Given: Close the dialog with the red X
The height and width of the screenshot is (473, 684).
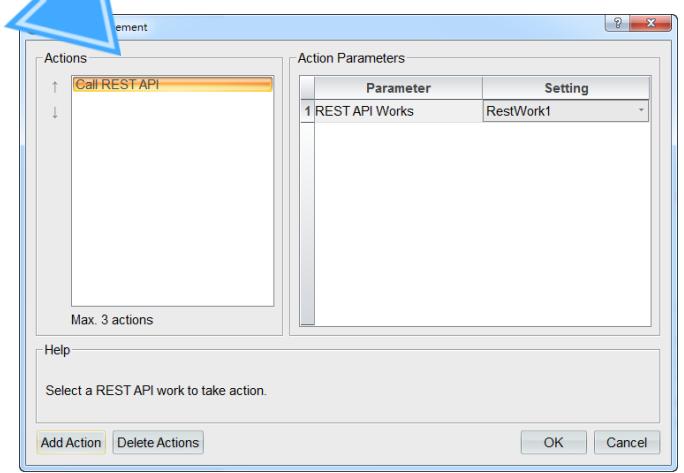Looking at the screenshot, I should coord(650,23).
